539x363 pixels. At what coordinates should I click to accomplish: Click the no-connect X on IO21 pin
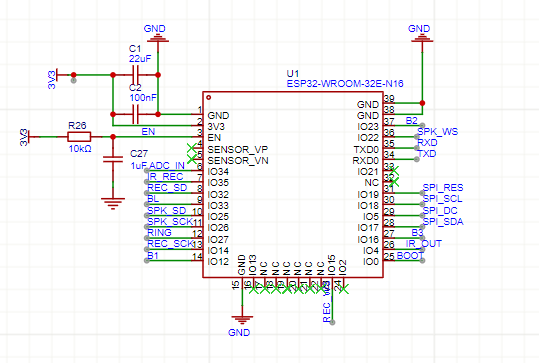(x=394, y=170)
